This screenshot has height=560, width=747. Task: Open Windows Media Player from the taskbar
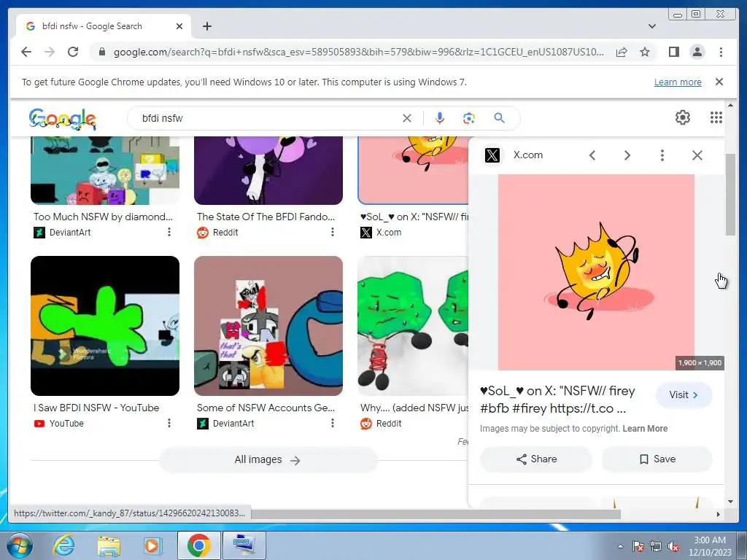click(152, 545)
